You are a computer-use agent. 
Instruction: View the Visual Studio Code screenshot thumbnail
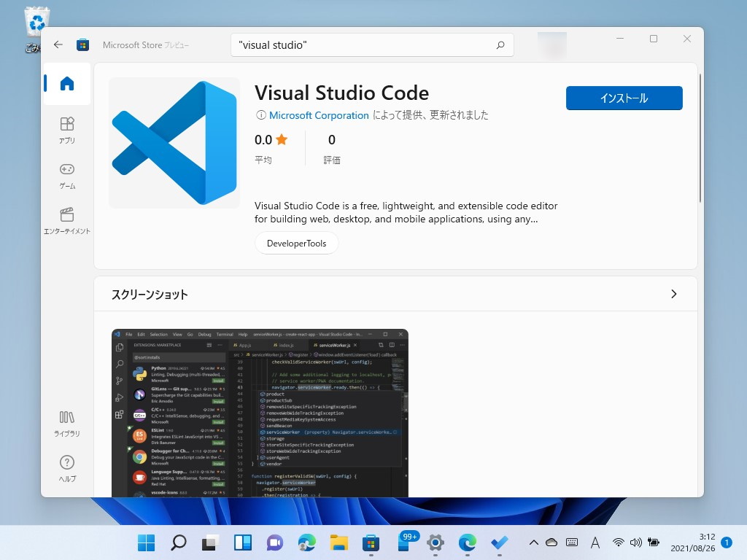(x=260, y=412)
